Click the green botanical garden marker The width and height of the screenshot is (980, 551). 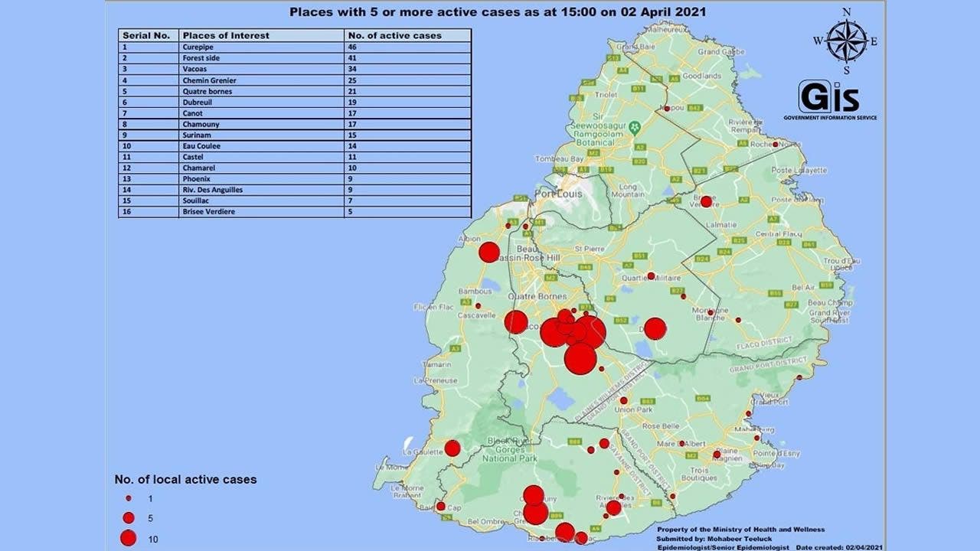click(x=634, y=129)
